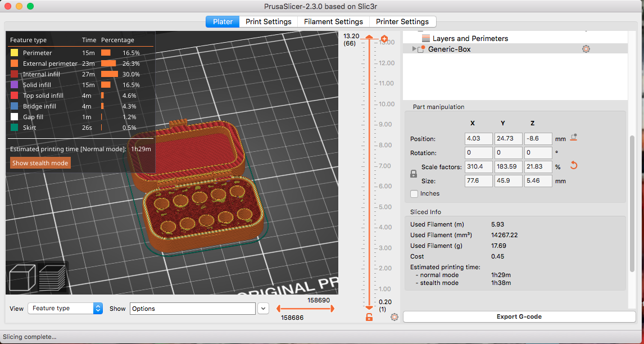Click the Size Z field
This screenshot has height=344, width=644.
pos(538,181)
